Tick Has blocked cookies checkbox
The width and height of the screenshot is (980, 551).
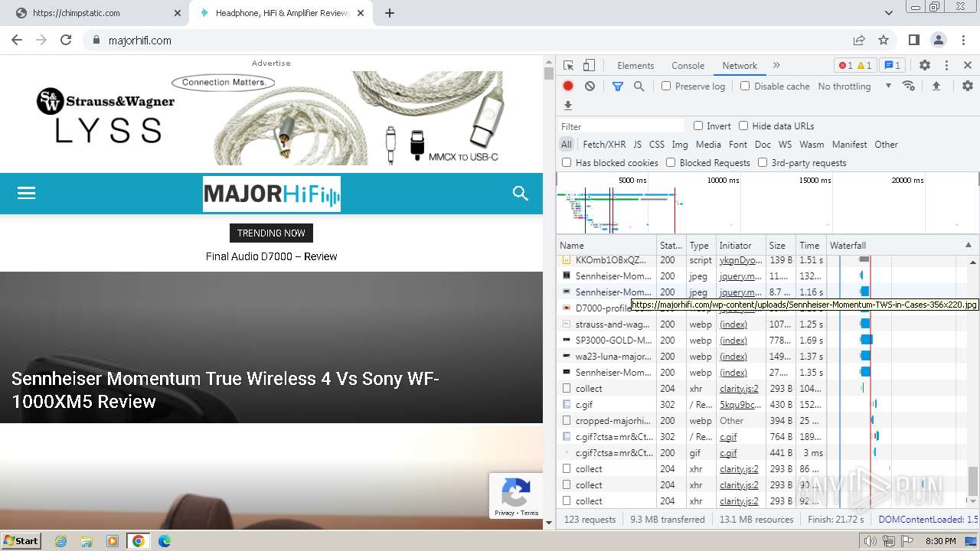click(x=567, y=162)
